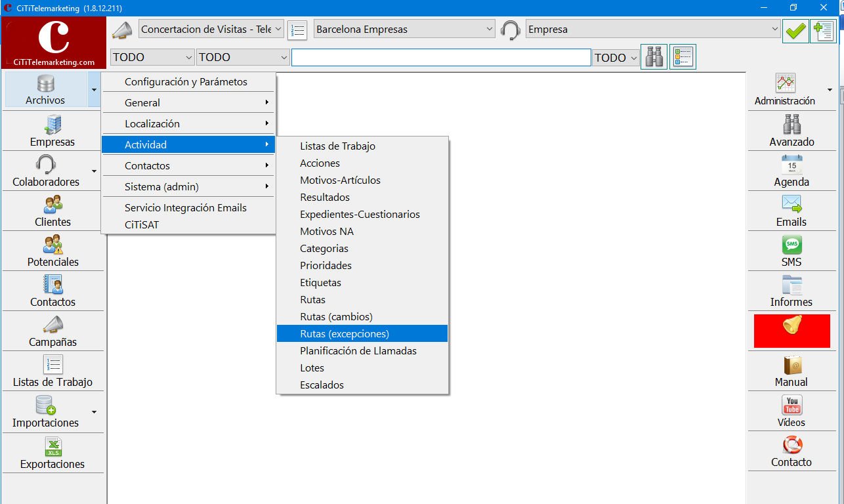Open Listas de Trabajo in sidebar

coord(53,371)
